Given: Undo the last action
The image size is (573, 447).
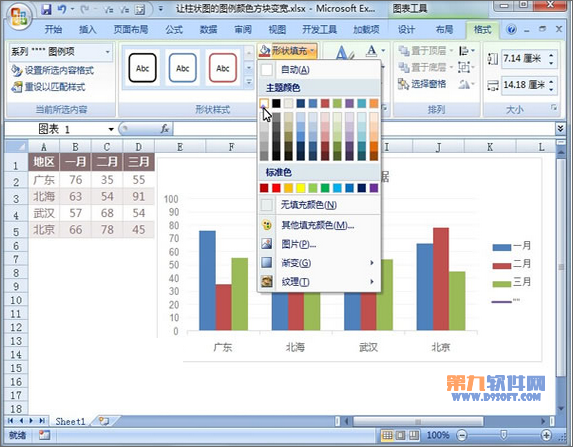Looking at the screenshot, I should pos(62,9).
